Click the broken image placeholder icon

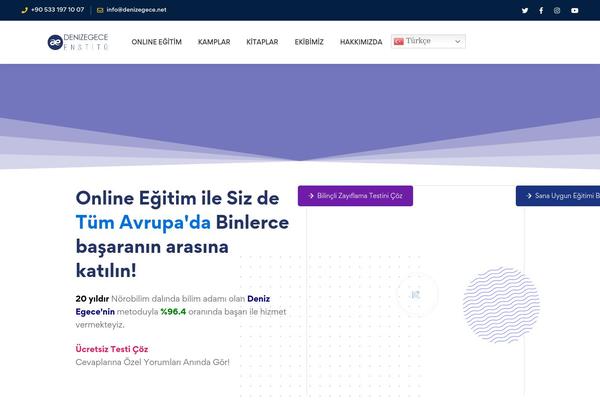point(416,294)
